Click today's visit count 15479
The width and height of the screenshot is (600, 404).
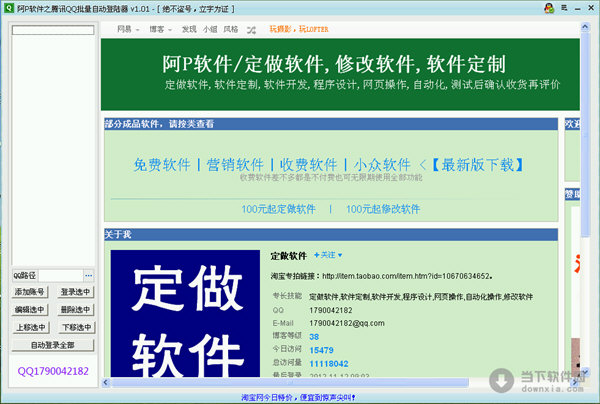(321, 350)
